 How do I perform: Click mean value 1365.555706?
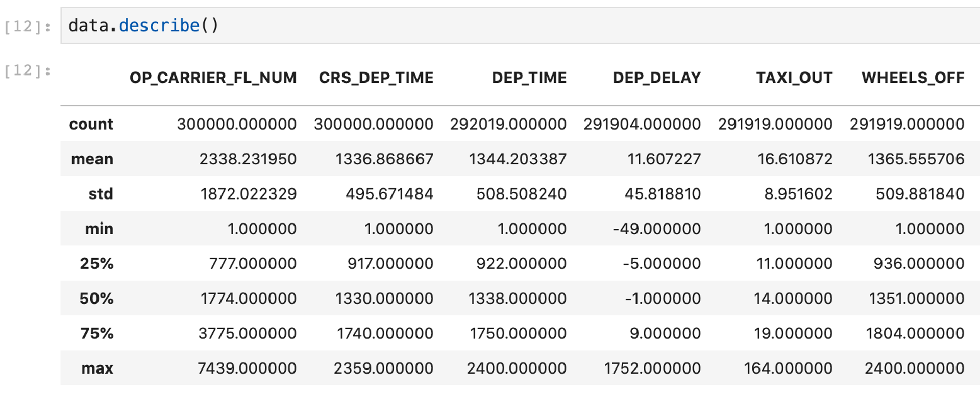916,159
